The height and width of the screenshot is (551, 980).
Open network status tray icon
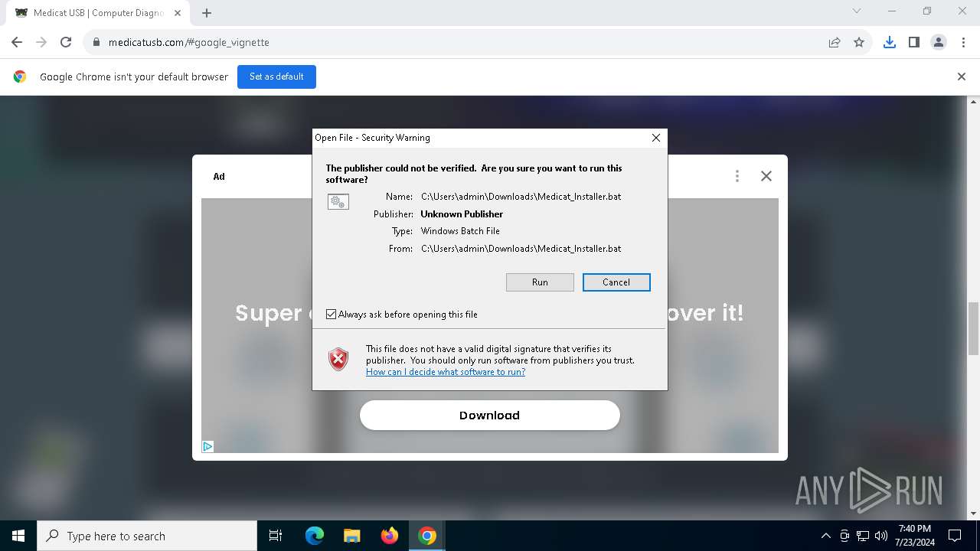click(863, 536)
